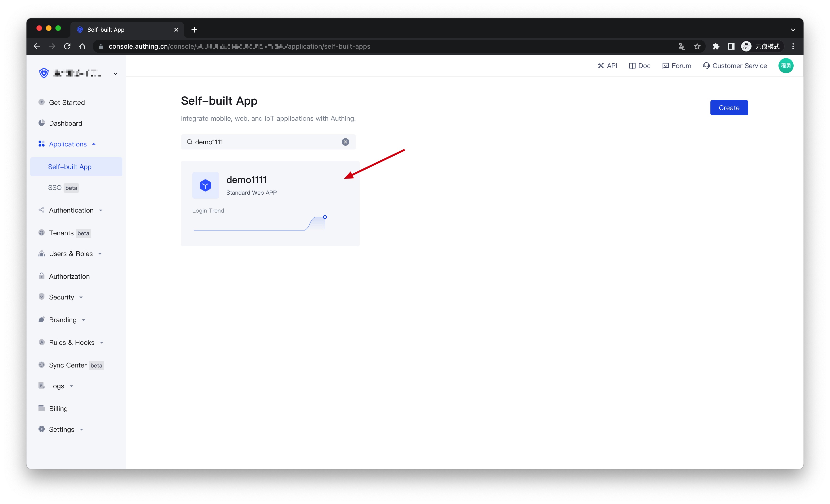Contact Customer Service from header
This screenshot has width=830, height=504.
coord(735,66)
